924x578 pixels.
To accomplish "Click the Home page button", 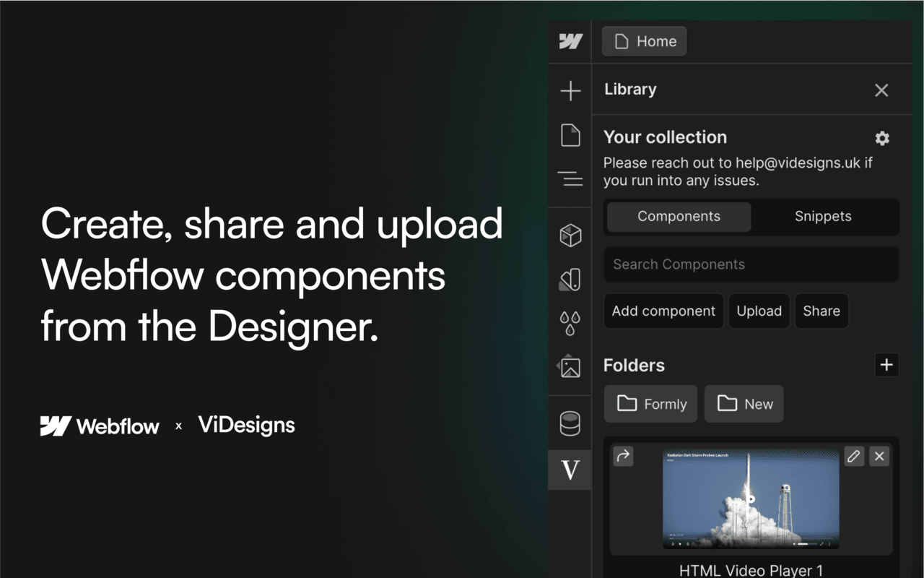I will (x=644, y=41).
